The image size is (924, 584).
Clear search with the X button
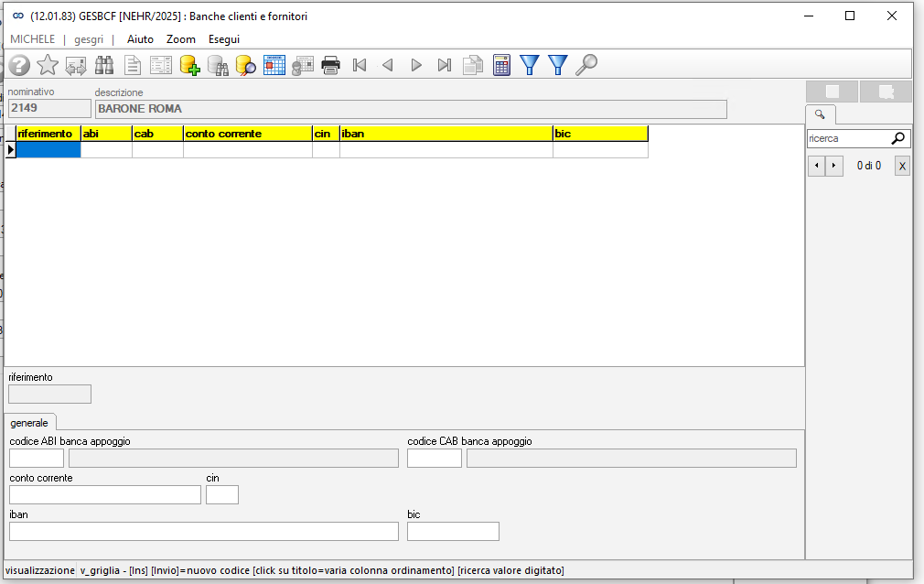click(x=902, y=166)
